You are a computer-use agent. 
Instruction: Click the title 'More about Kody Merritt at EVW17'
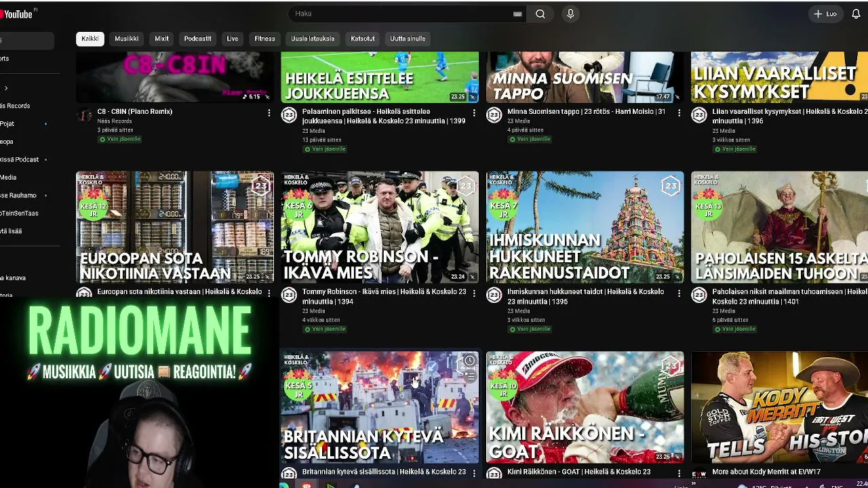(766, 472)
